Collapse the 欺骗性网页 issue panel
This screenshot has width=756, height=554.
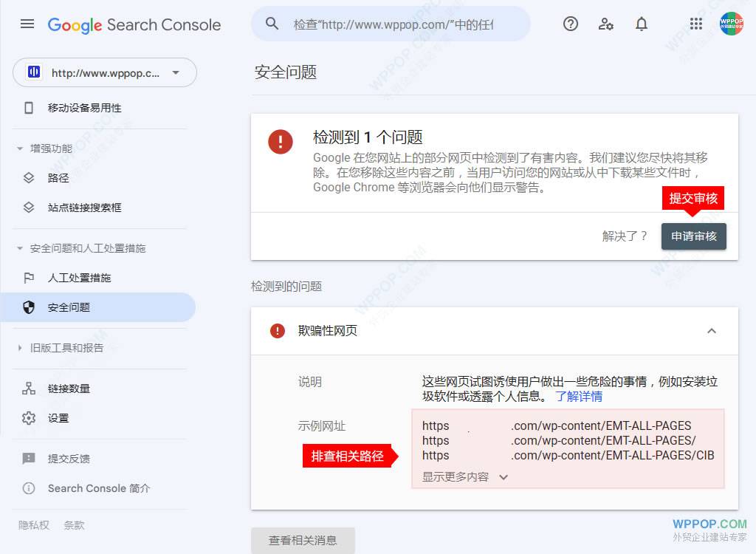click(711, 331)
